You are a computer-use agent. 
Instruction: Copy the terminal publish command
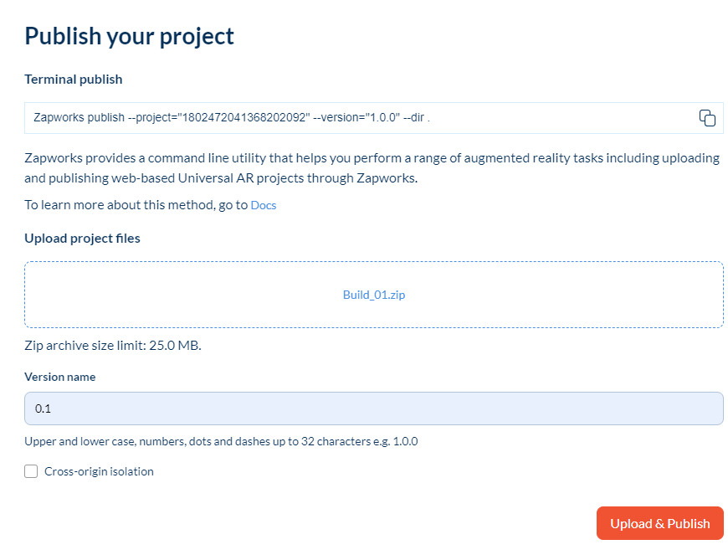pos(707,118)
